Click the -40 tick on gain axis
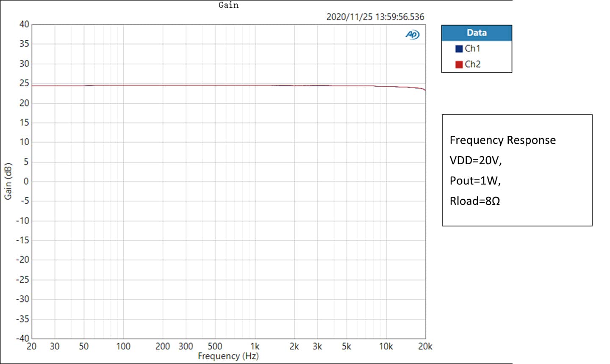The image size is (610, 364). 23,338
